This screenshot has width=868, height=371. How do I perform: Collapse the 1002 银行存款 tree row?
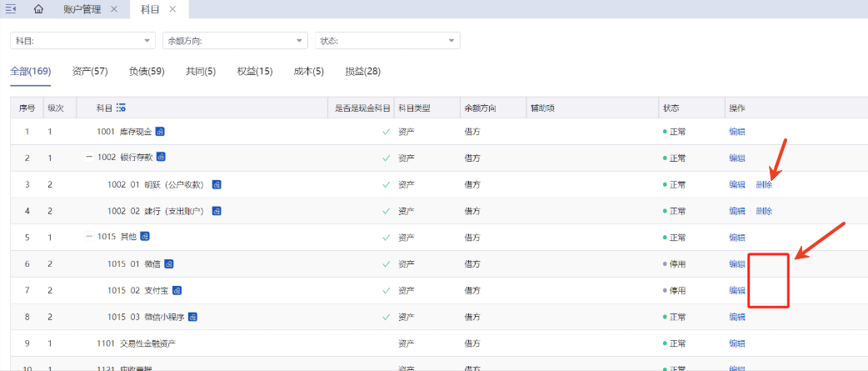coord(89,158)
